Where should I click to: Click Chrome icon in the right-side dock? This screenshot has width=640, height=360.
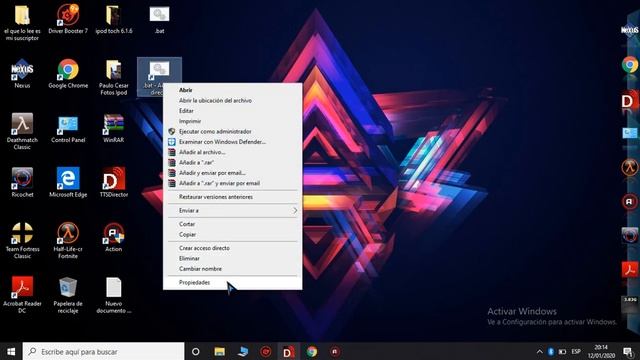pos(630,65)
